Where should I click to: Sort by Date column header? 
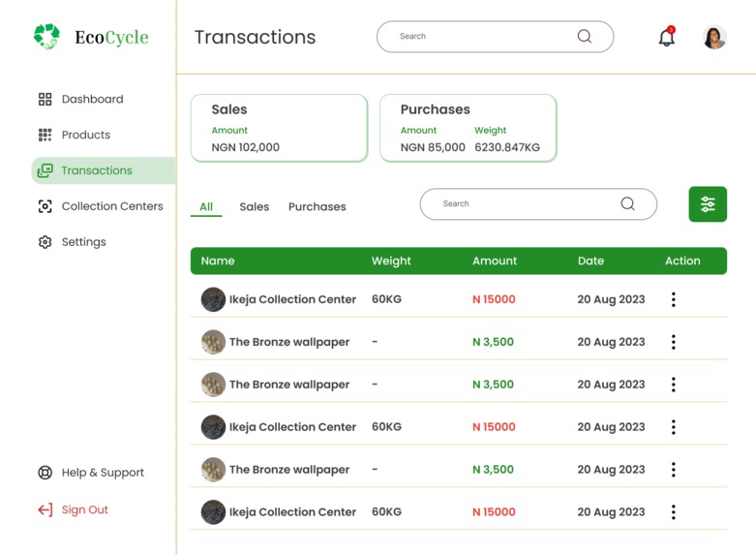point(591,262)
